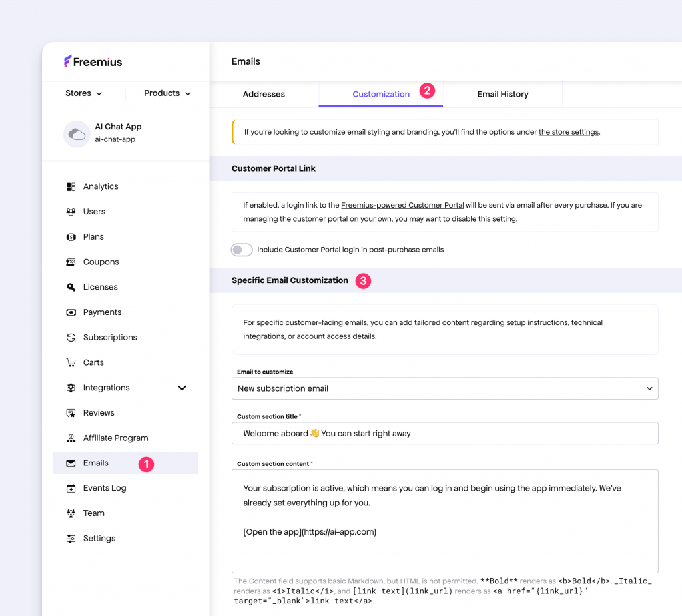Open the Addresses tab
The width and height of the screenshot is (682, 616).
(264, 94)
